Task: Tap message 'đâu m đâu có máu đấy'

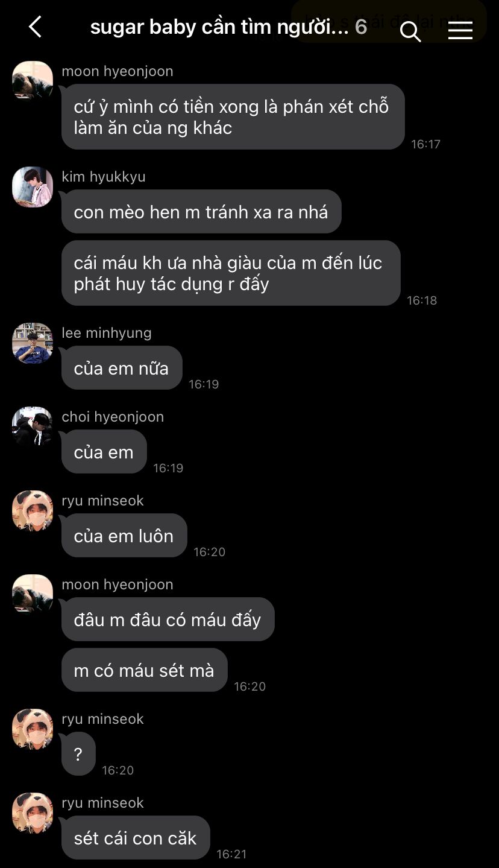Action: [x=168, y=619]
